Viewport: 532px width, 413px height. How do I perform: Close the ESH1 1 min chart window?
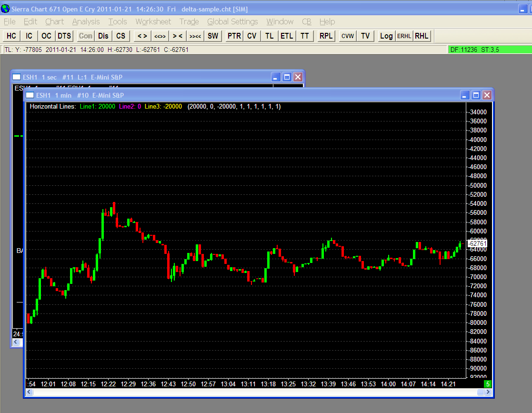click(x=487, y=95)
